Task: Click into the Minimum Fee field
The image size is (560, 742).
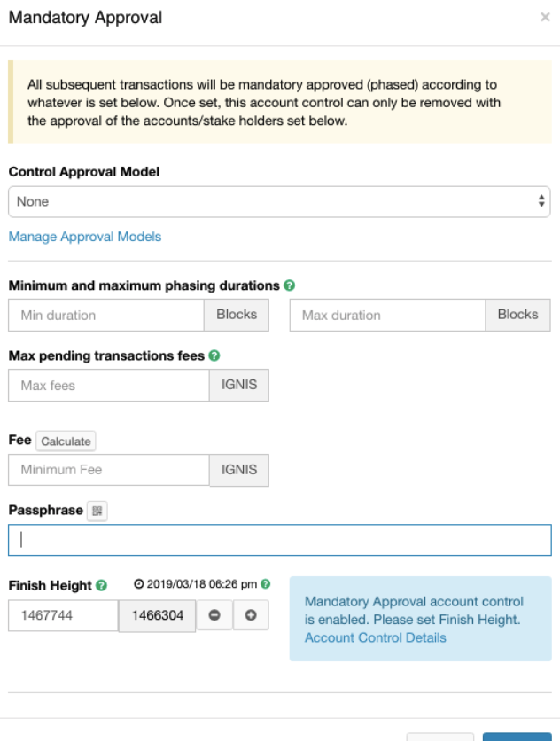Action: point(108,470)
